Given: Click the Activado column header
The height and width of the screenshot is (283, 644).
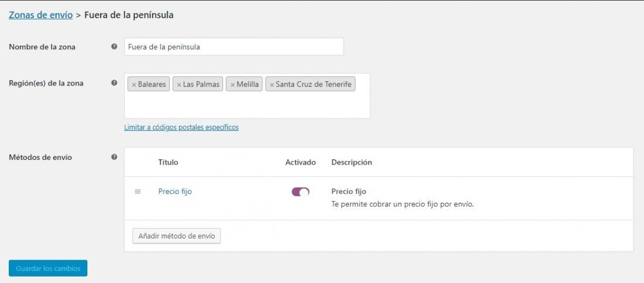Looking at the screenshot, I should click(301, 162).
